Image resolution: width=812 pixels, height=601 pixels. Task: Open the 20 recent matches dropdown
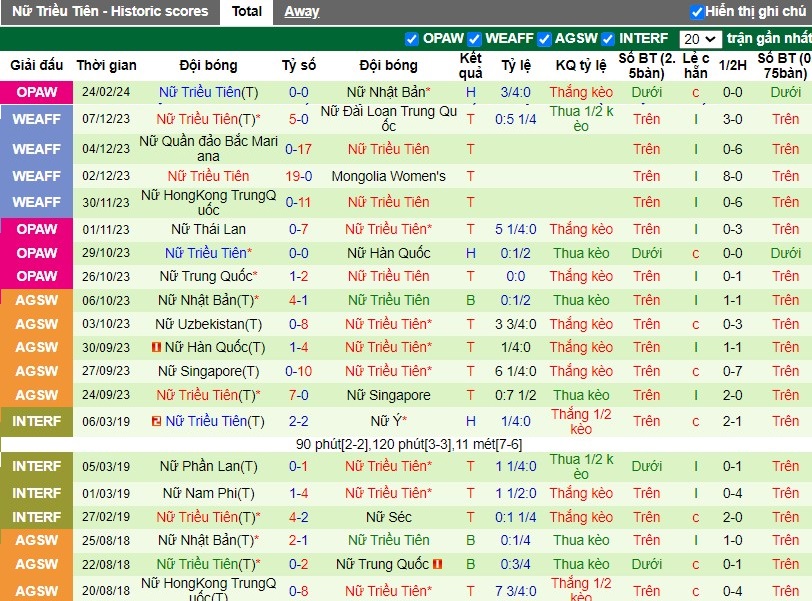(x=700, y=39)
